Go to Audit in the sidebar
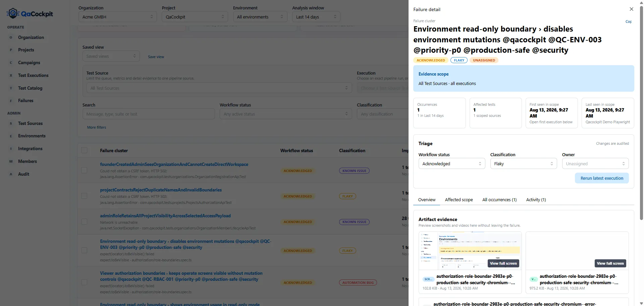Screen dimensions: 644x306 click(23, 174)
